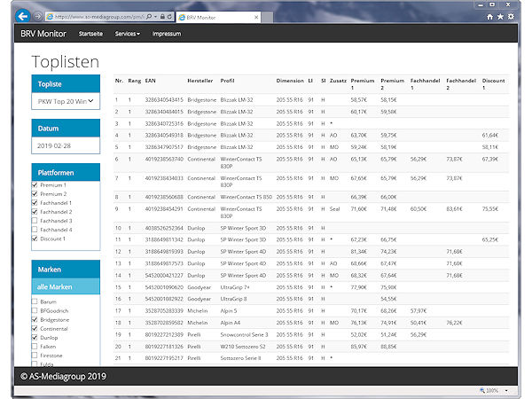The image size is (532, 399).
Task: Enable the Fachhandel 3 checkbox
Action: pyautogui.click(x=35, y=221)
